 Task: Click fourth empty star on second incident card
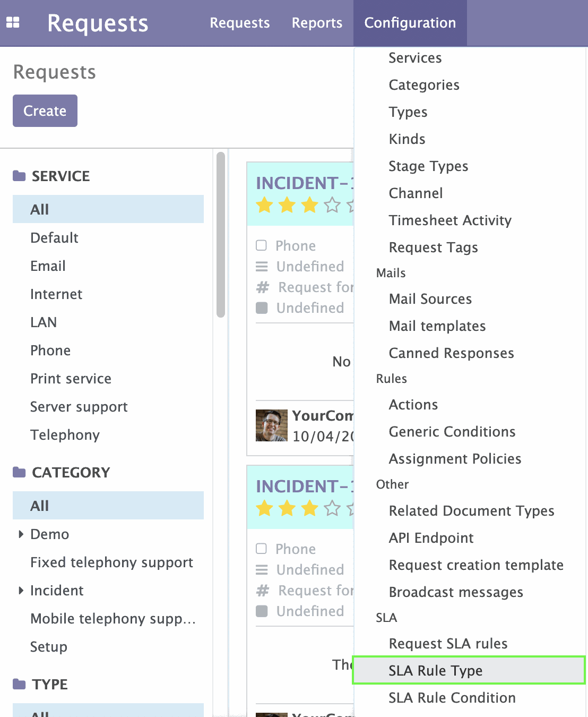[x=332, y=508]
